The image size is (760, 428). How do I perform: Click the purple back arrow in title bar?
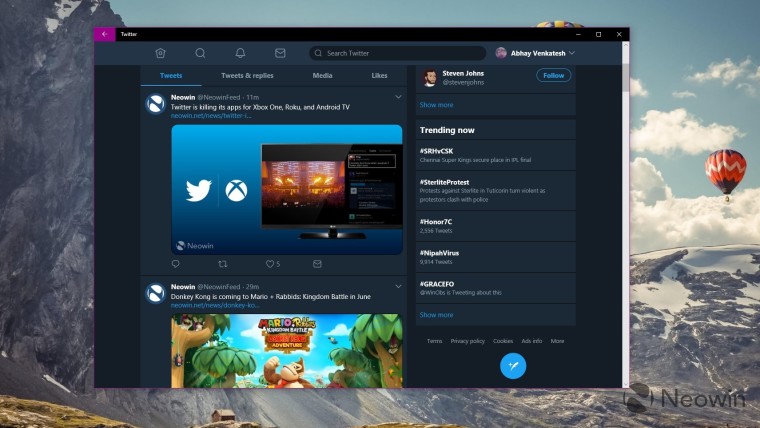pos(105,34)
